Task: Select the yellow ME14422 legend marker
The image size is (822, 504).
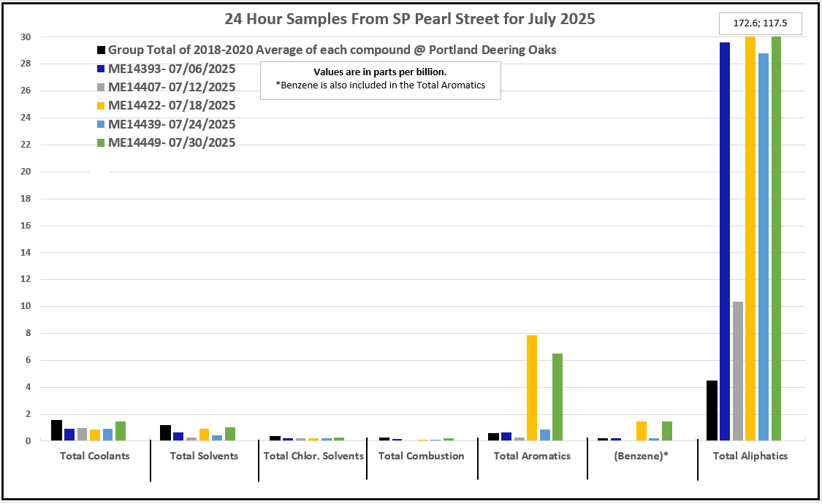Action: coord(102,105)
